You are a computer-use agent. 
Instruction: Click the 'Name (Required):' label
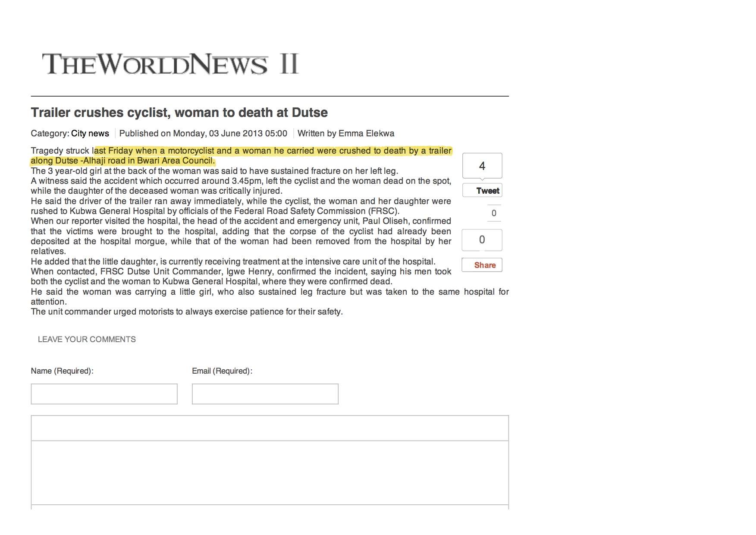tap(62, 371)
